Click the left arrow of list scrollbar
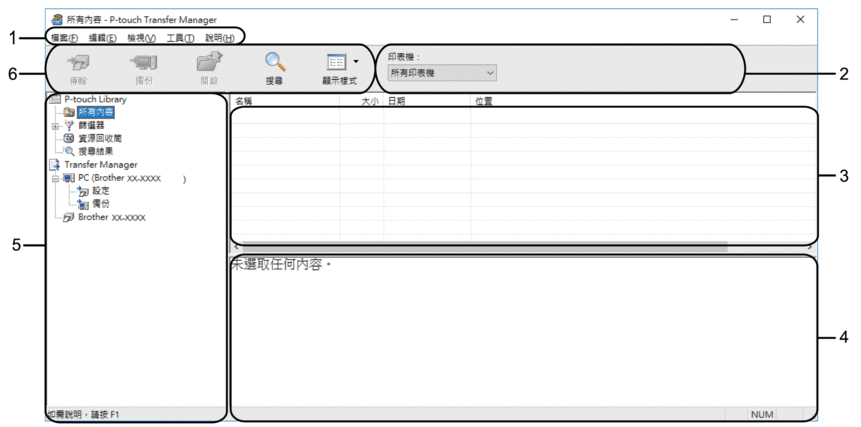Image resolution: width=861 pixels, height=427 pixels. click(236, 248)
